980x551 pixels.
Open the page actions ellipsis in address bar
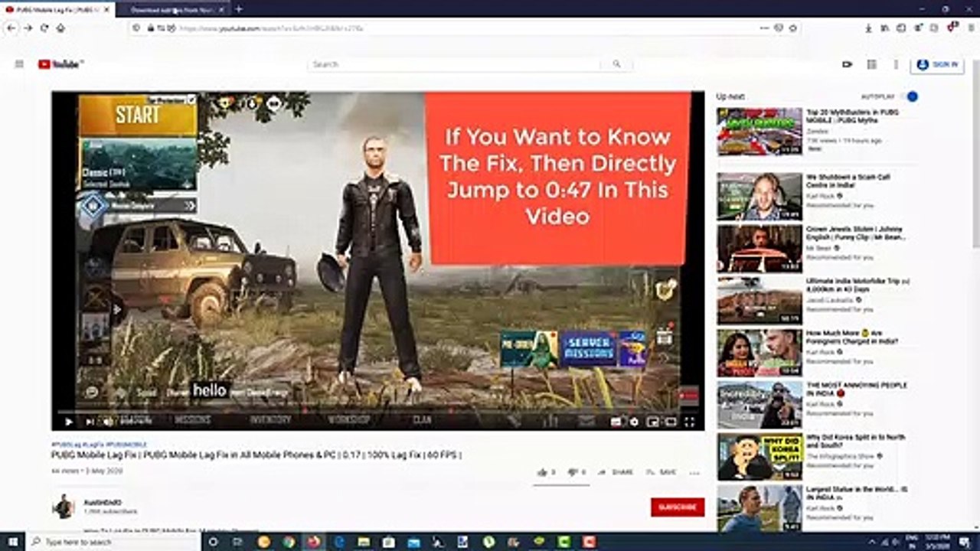click(764, 28)
